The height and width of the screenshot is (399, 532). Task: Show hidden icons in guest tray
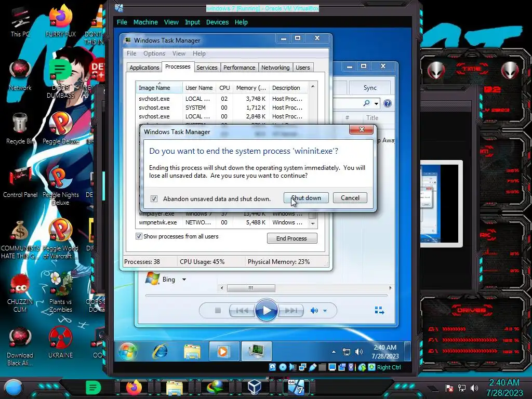[x=334, y=352]
